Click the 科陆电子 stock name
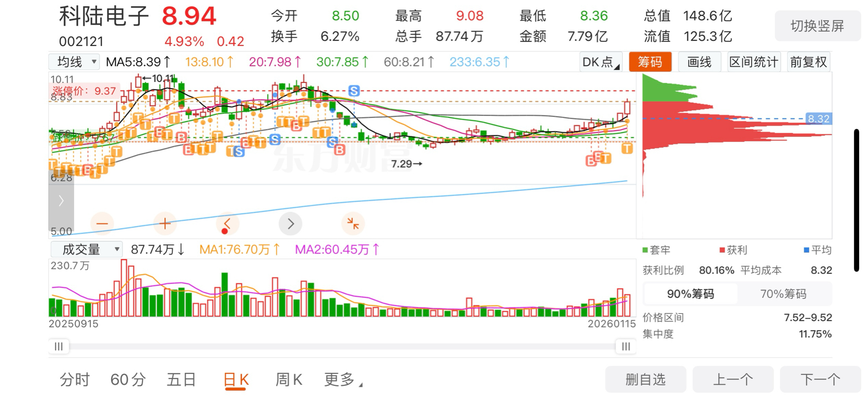 [104, 16]
